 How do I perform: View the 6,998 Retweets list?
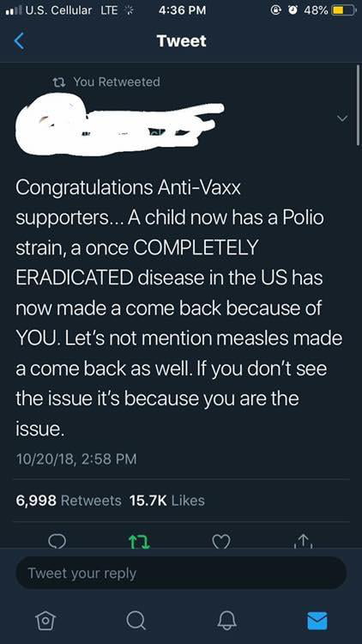tap(69, 501)
